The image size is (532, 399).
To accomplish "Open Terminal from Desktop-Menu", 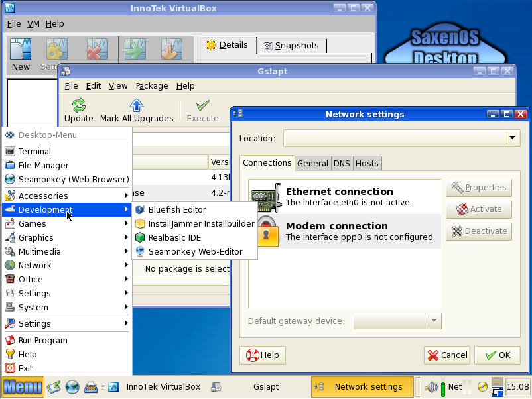I will (x=67, y=152).
